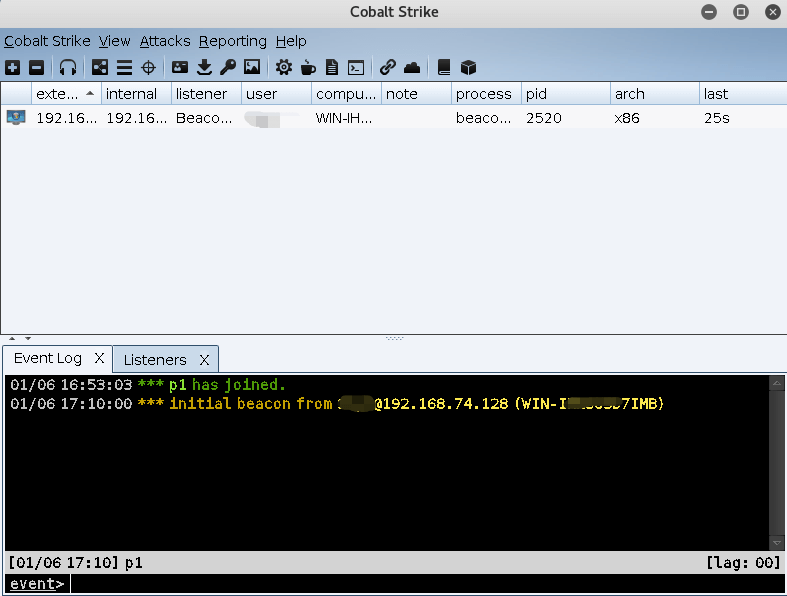Show keystrokes via key icon
787x596 pixels.
pyautogui.click(x=228, y=67)
